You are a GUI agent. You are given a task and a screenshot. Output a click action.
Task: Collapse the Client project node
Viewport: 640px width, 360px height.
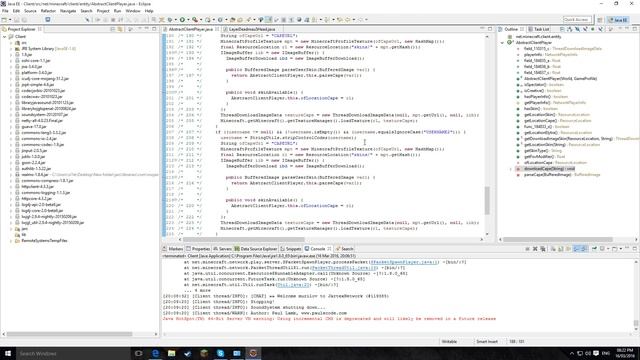click(x=5, y=37)
